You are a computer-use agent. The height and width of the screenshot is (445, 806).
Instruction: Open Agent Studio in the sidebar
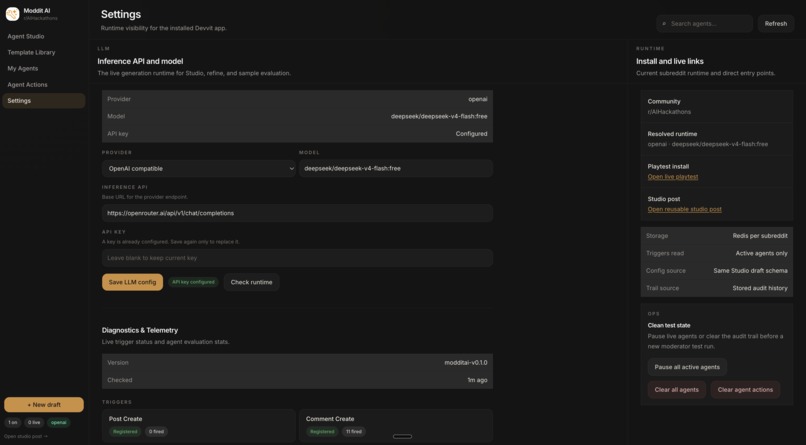click(x=26, y=36)
